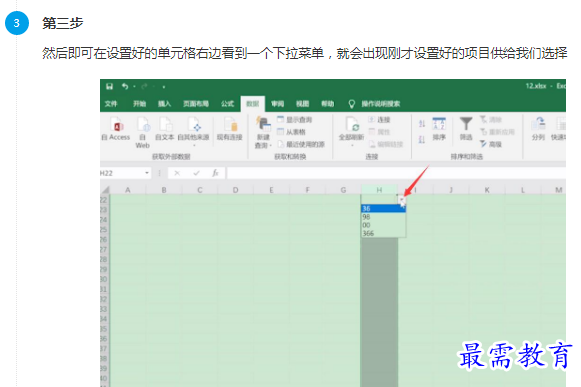Viewport: 581px width, 387px height.
Task: Click the grayed 属性 button
Action: point(379,132)
